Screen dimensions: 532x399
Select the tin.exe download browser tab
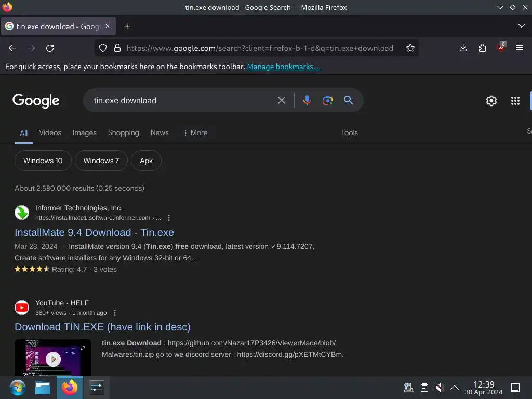(58, 26)
